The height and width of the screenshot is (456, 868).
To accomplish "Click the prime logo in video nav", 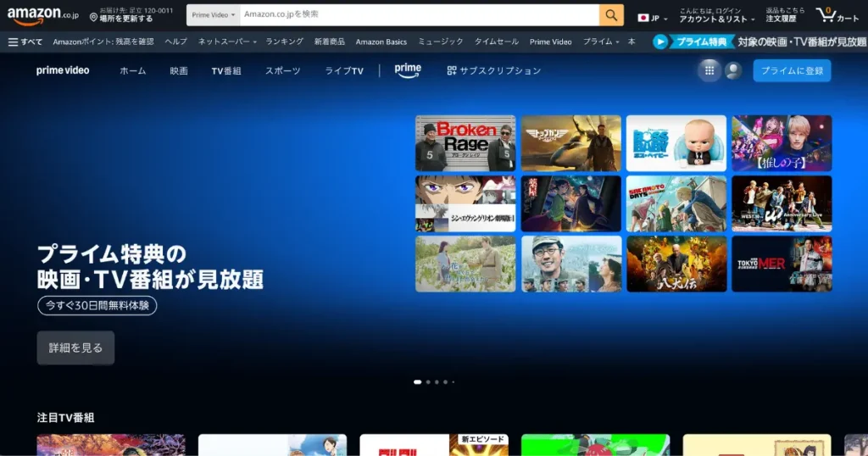I will coord(408,70).
